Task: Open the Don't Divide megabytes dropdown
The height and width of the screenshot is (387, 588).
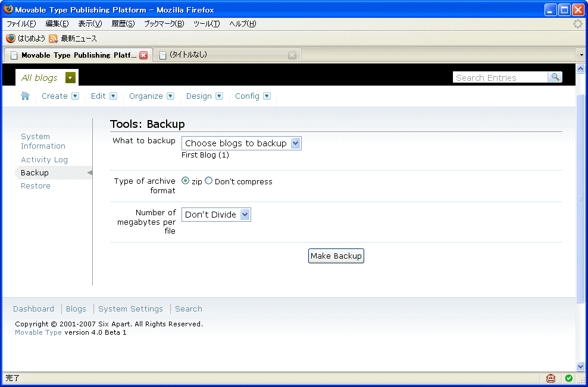Action: [x=216, y=215]
